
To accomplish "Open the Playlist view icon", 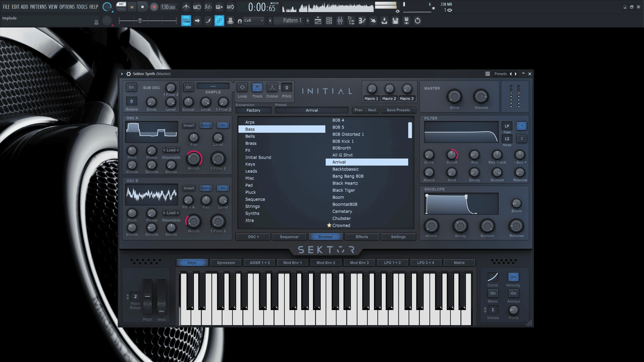I will click(318, 21).
